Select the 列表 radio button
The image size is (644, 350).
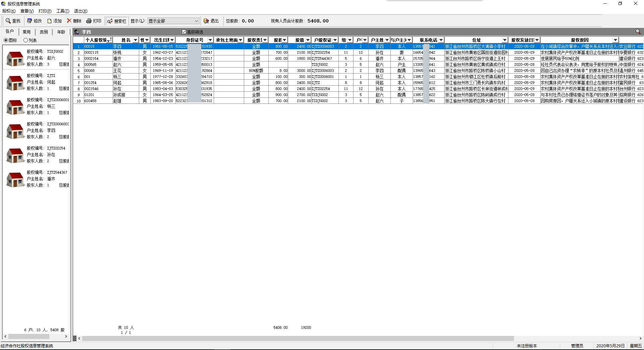point(25,40)
